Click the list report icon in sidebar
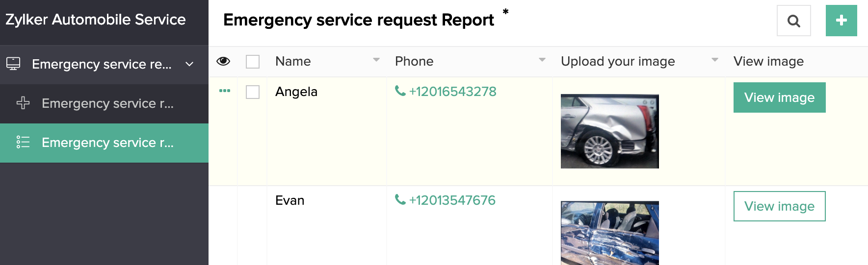 pyautogui.click(x=23, y=142)
